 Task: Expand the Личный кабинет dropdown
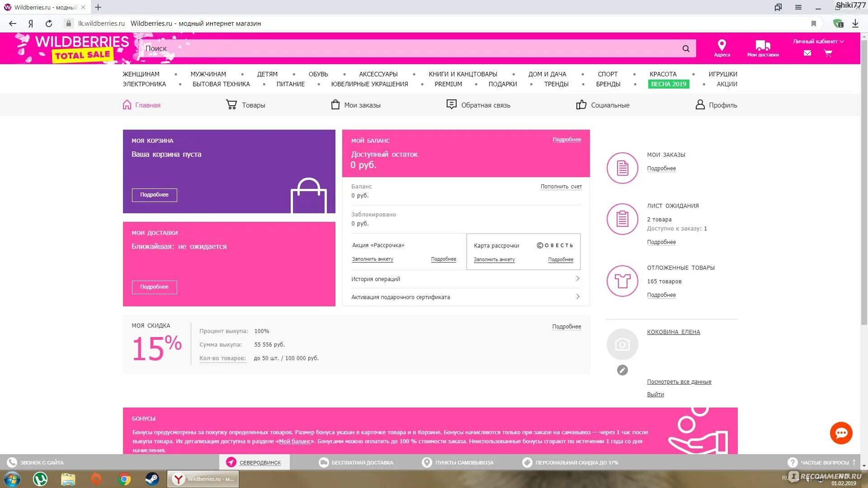coord(818,41)
